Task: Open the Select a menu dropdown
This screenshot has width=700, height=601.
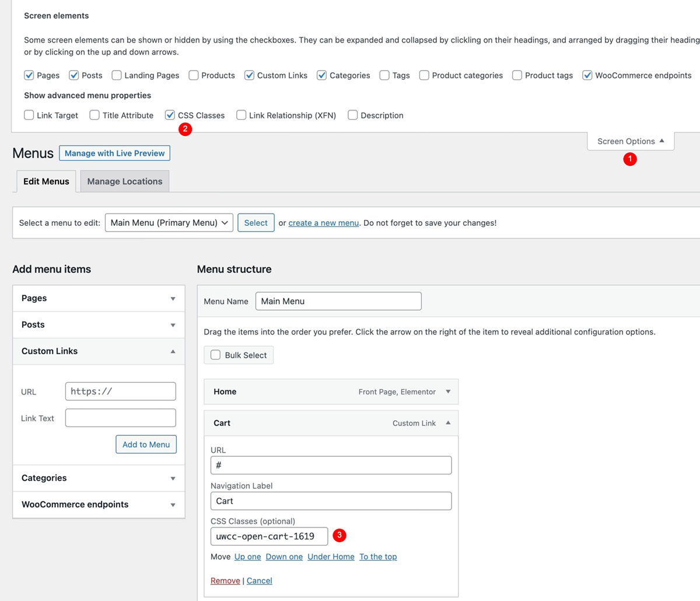Action: coord(169,222)
